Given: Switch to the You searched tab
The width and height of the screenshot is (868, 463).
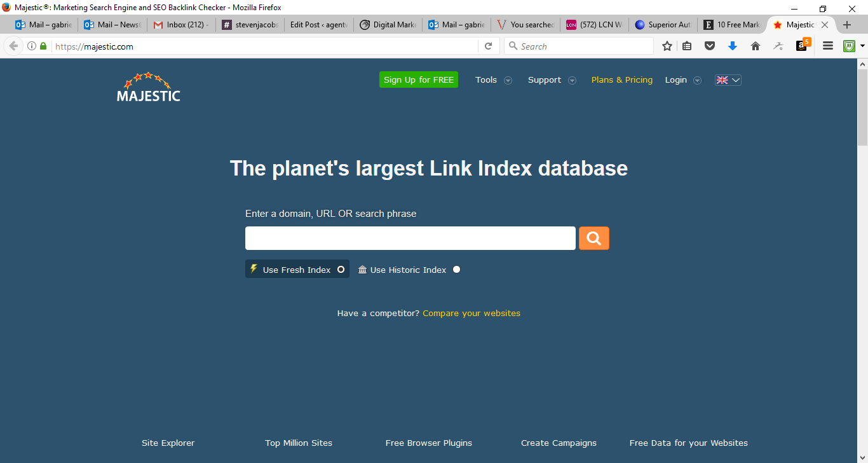Looking at the screenshot, I should click(526, 25).
